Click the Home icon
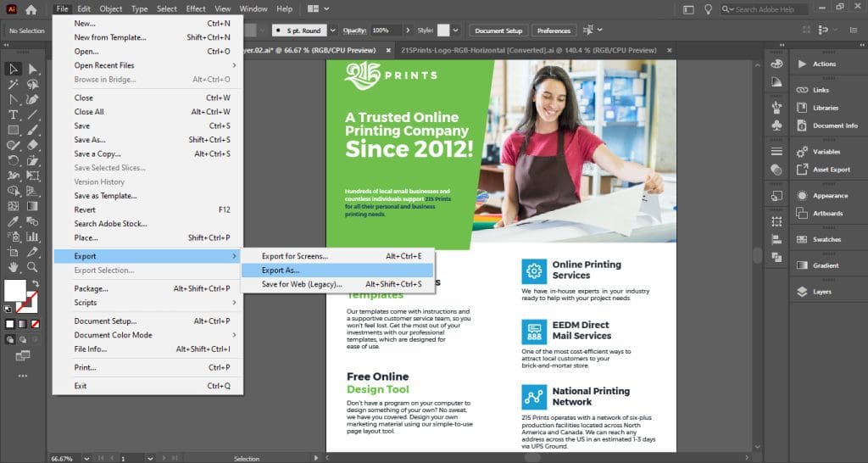Screen dimensions: 868x463 coord(31,9)
